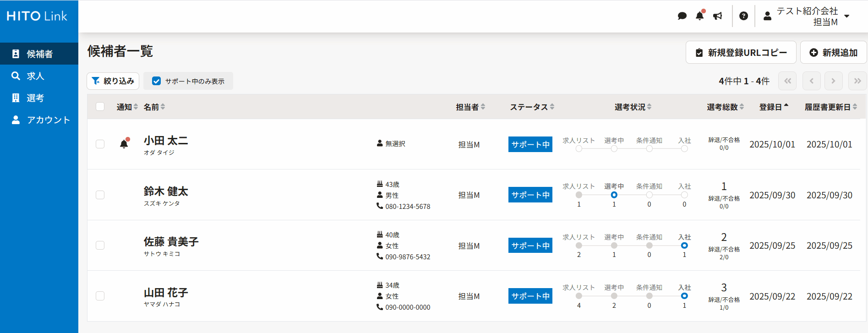Jump to last page double arrow

(x=857, y=81)
